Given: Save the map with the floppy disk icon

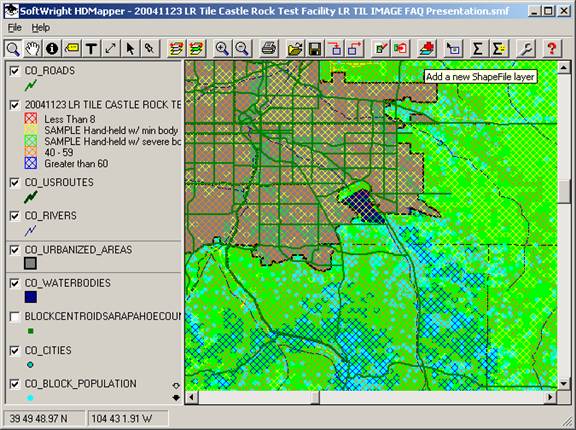Looking at the screenshot, I should pos(315,48).
